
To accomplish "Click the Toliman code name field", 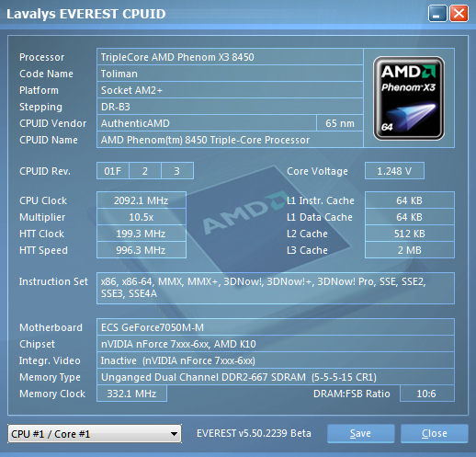I will [x=230, y=74].
